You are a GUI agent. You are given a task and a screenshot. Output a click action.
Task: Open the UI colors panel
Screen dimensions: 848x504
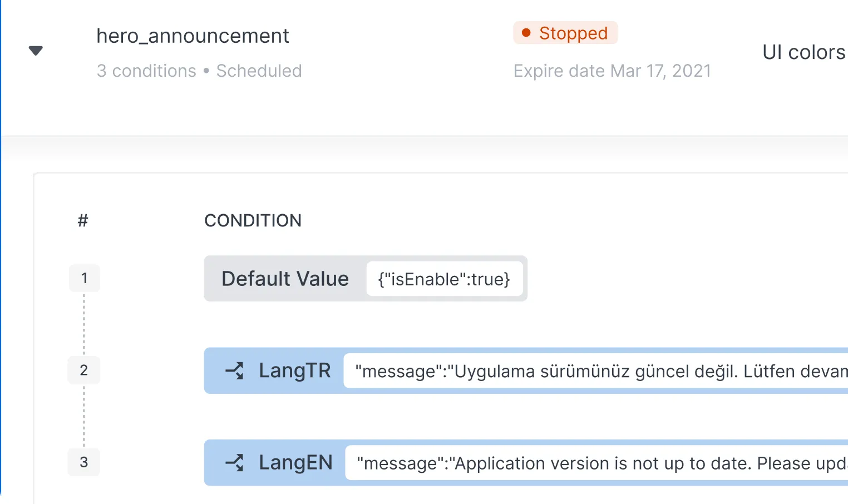pos(803,52)
